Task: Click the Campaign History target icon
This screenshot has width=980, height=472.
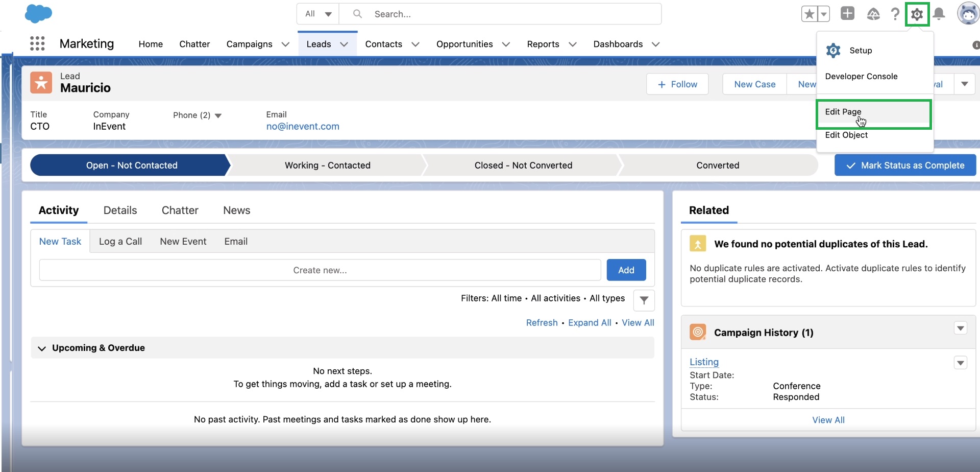Action: coord(698,332)
